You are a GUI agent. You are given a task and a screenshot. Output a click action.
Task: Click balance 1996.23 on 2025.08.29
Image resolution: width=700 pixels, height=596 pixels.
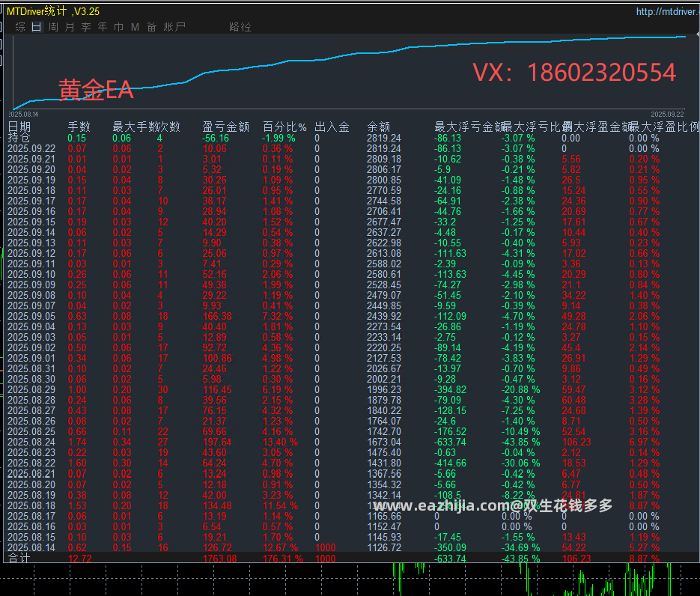click(384, 390)
